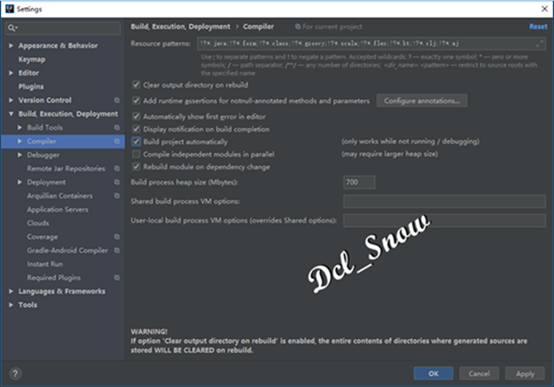The width and height of the screenshot is (554, 387).
Task: Click the OK button
Action: click(433, 374)
